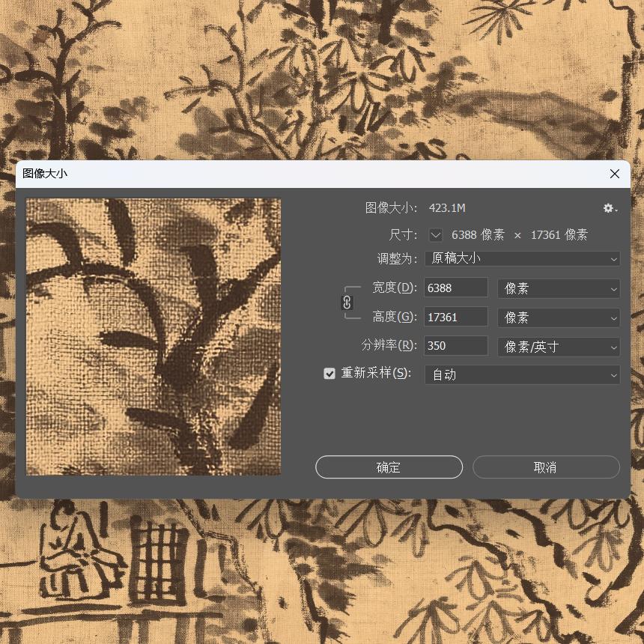The image size is (644, 644).
Task: Confirm with the 确定 button
Action: tap(389, 467)
